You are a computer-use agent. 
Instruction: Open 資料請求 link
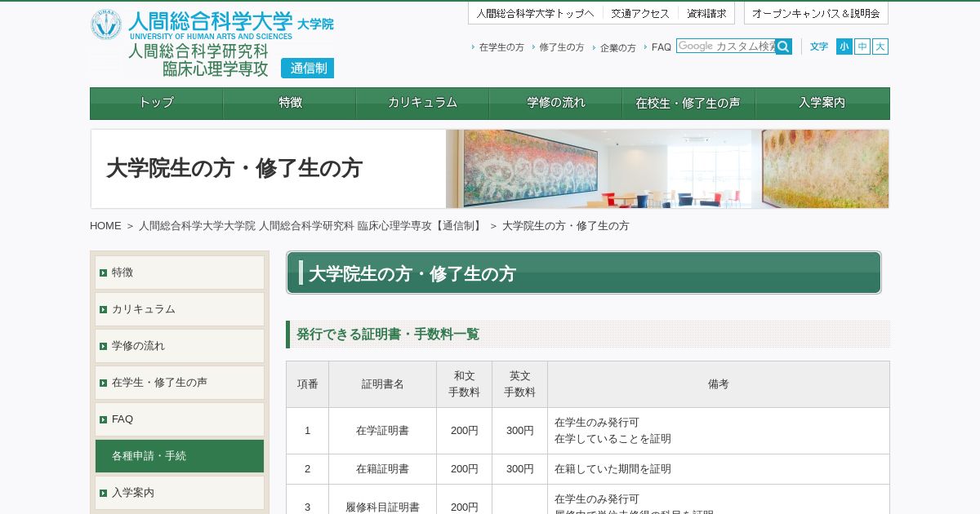point(706,13)
